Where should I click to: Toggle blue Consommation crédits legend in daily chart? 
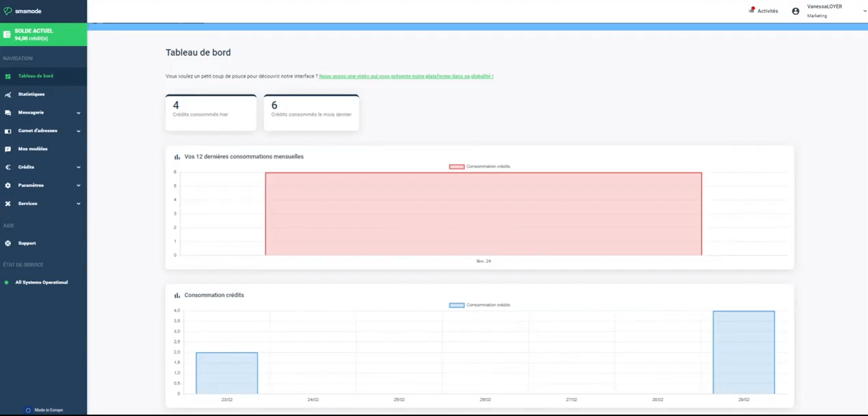tap(457, 305)
